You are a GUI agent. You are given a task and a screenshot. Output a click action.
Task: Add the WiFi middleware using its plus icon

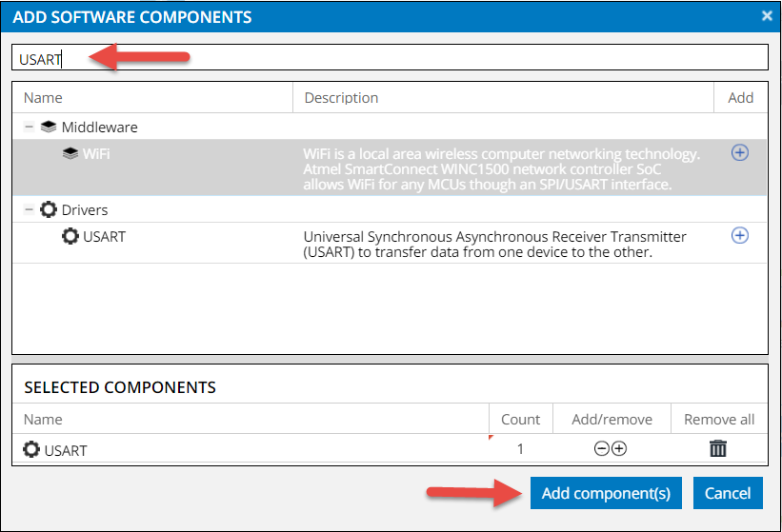(739, 152)
